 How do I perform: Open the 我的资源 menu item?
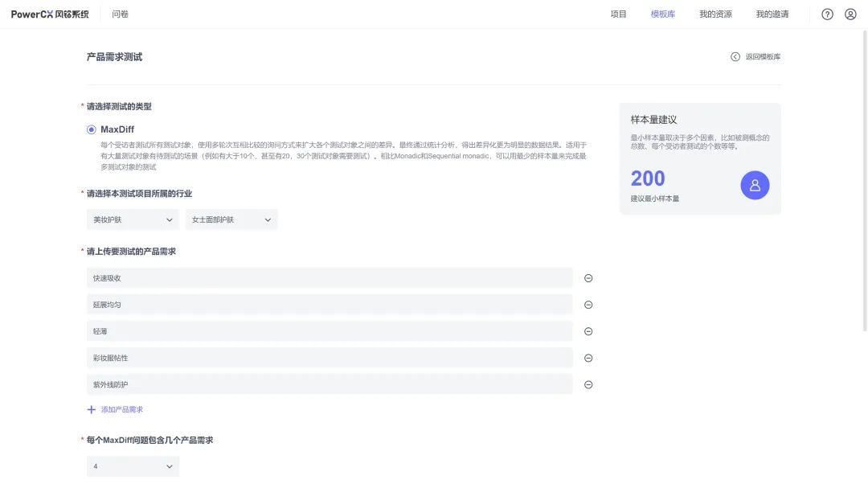pyautogui.click(x=715, y=14)
